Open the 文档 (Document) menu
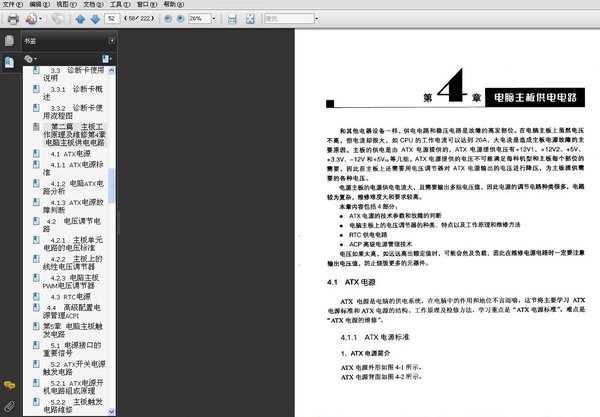Viewport: 600px width, 417px height. (x=93, y=4)
